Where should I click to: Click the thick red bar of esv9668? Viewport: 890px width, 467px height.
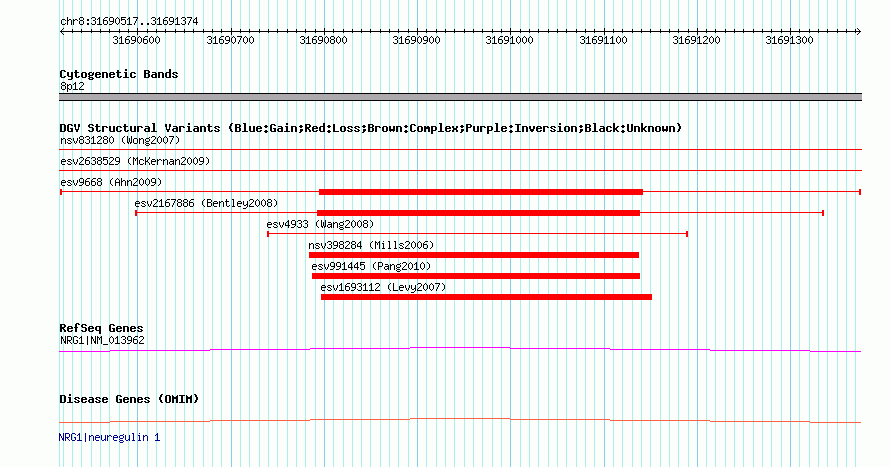(481, 192)
